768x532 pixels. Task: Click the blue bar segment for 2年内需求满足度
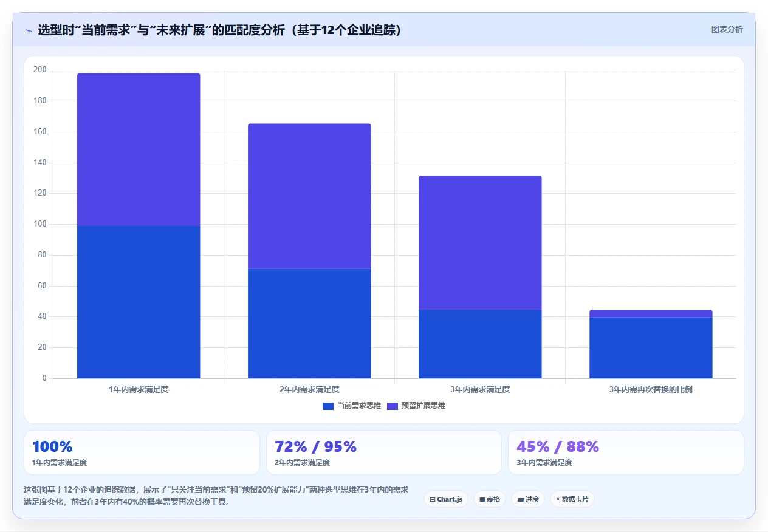(309, 323)
